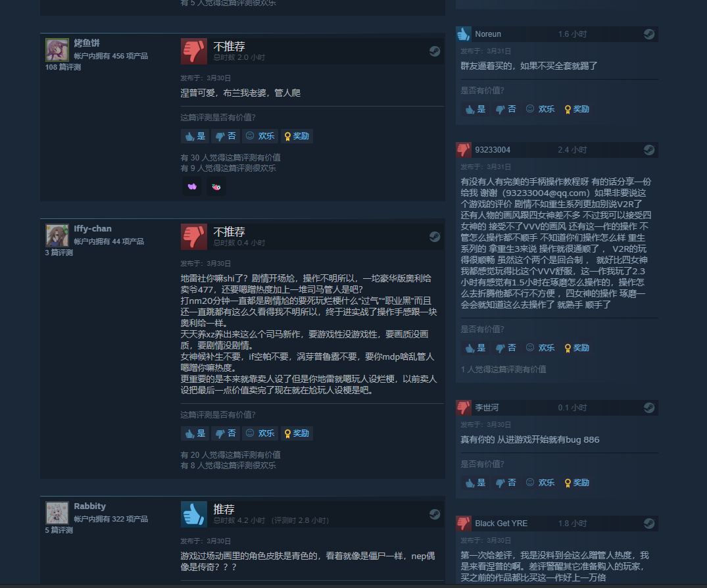Click the purple award badge under 烤鱼饼's review
Viewport: 707px width, 588px height.
click(192, 187)
